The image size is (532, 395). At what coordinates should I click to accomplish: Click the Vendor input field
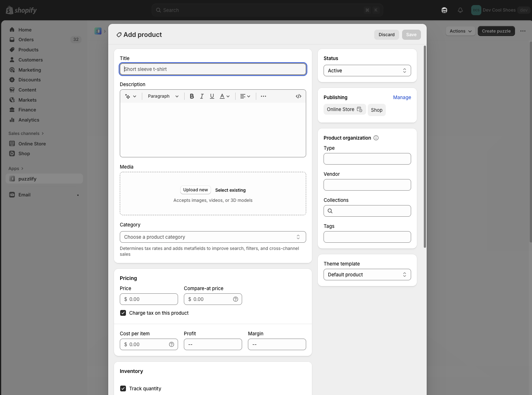pyautogui.click(x=367, y=185)
